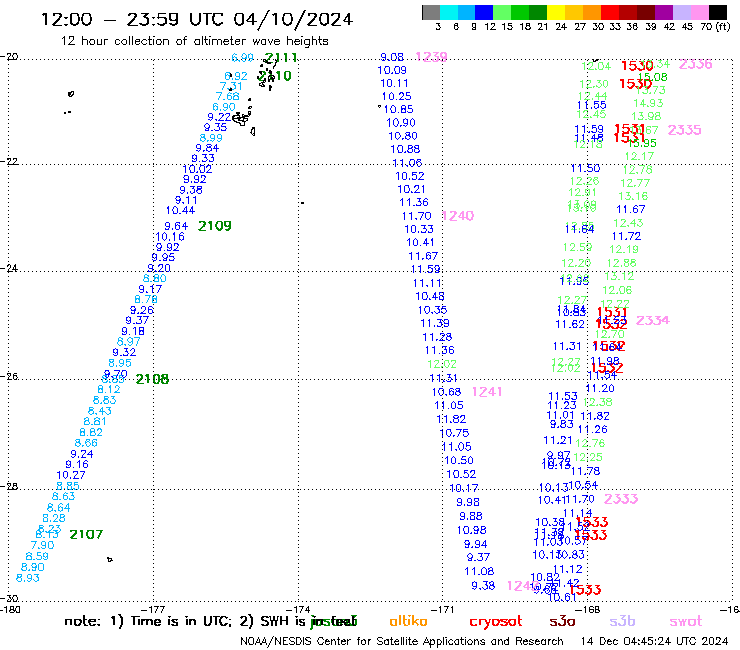
Task: Click the wave height value 10.33
Action: coord(419,229)
